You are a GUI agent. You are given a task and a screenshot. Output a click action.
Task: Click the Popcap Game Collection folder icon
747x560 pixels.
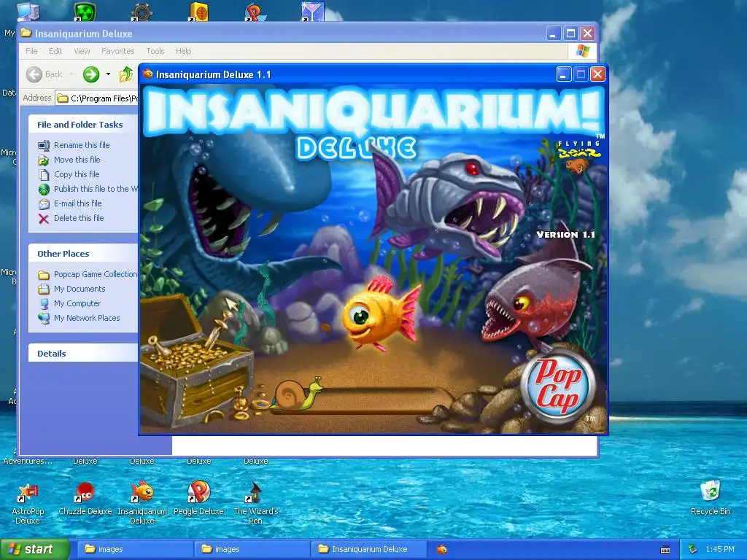[x=44, y=275]
